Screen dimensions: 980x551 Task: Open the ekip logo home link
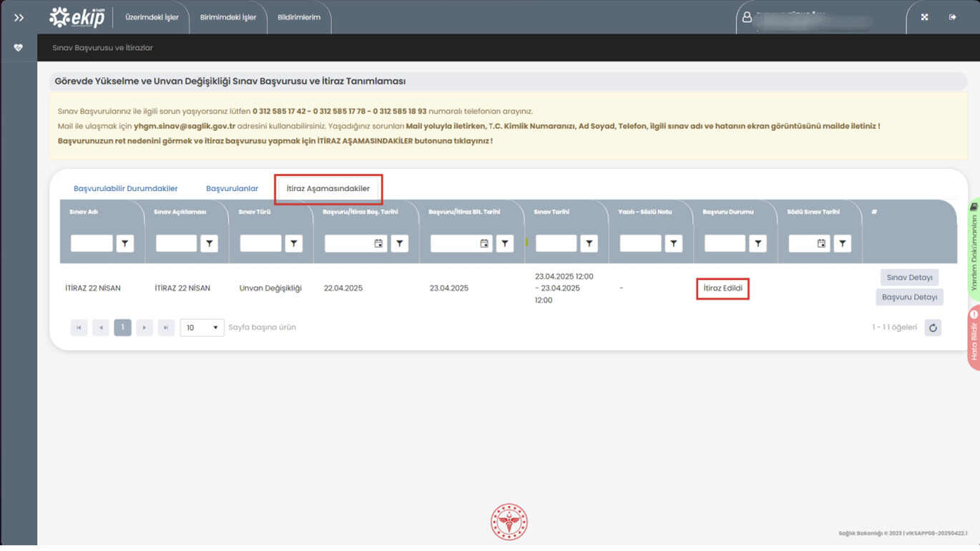pos(77,17)
